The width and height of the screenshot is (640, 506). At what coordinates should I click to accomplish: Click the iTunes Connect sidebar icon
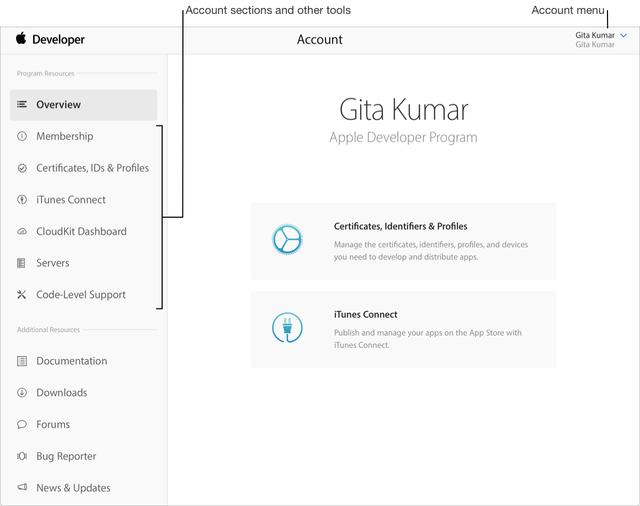pyautogui.click(x=22, y=200)
